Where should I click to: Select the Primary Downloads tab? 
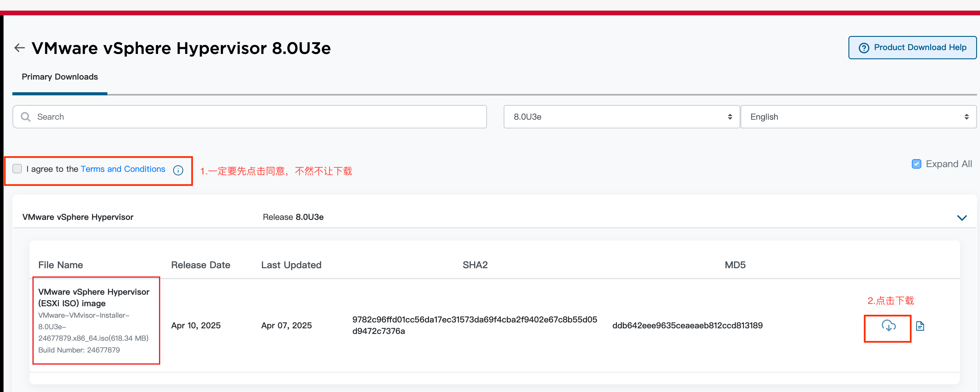(60, 77)
